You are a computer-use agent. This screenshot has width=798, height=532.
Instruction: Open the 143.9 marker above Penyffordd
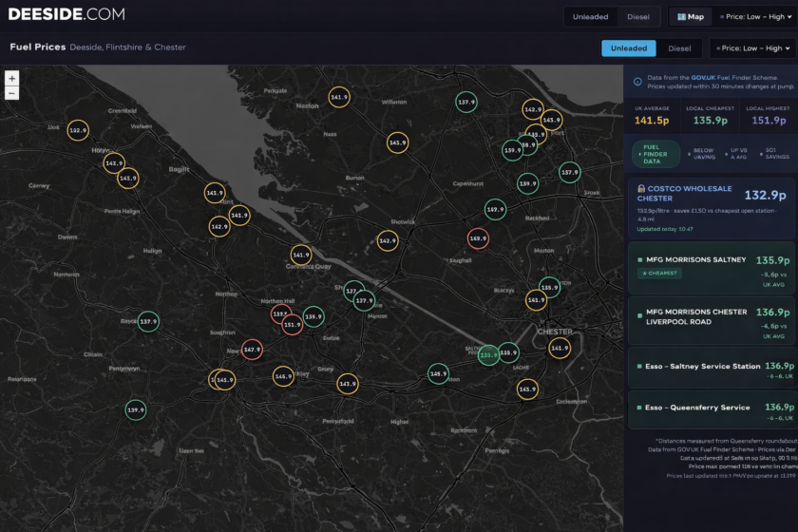click(348, 384)
